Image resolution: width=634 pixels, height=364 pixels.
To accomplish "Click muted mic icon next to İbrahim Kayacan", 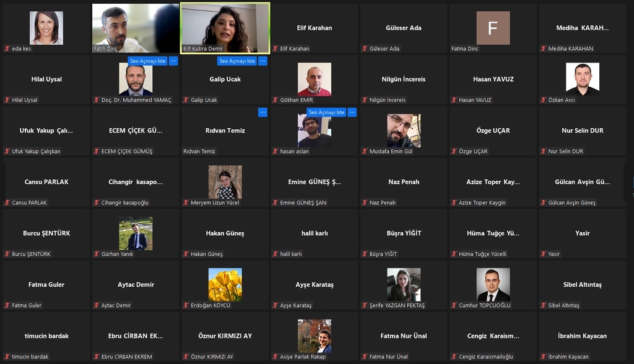I will (543, 357).
